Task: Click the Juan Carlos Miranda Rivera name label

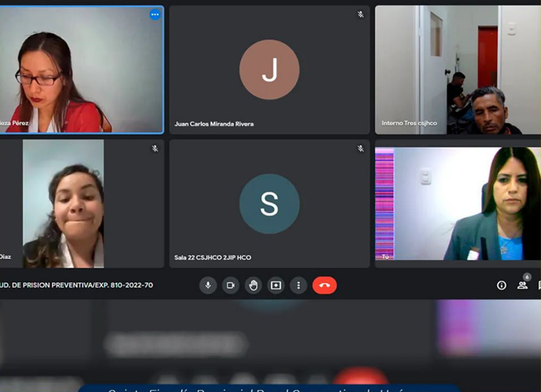Action: point(214,124)
